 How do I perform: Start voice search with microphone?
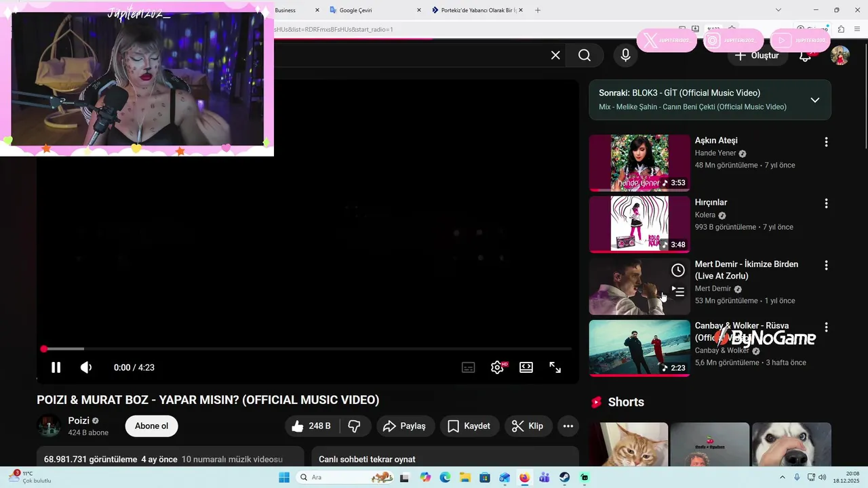click(x=625, y=56)
